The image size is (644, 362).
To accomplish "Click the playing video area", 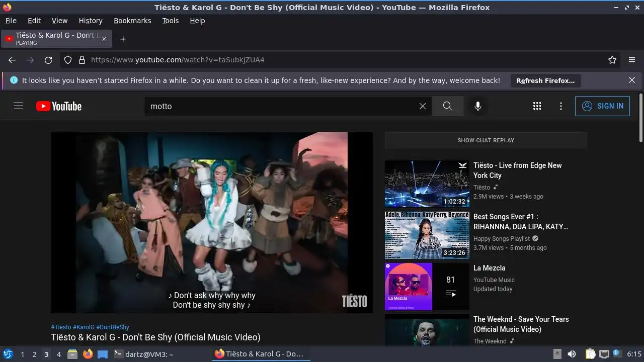I will coord(212,223).
